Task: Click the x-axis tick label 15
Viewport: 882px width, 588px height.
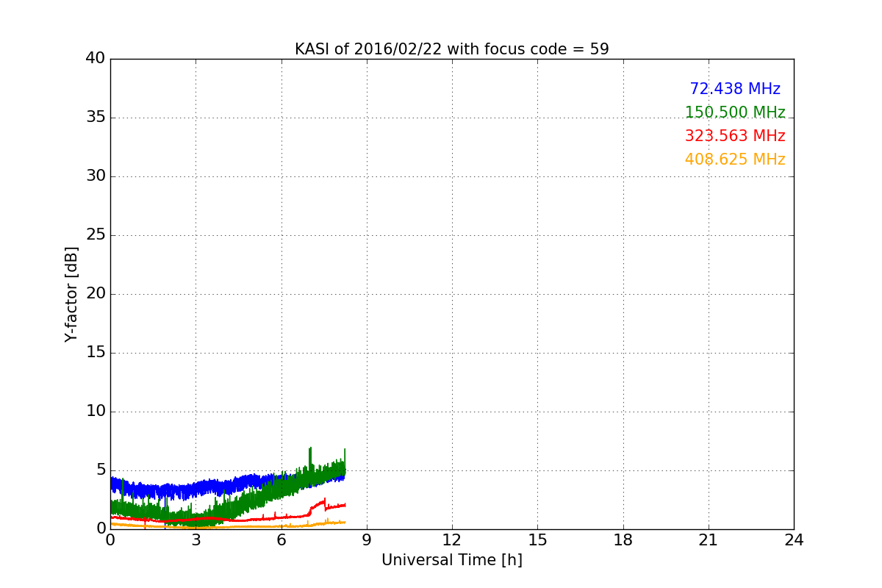Action: [x=537, y=540]
